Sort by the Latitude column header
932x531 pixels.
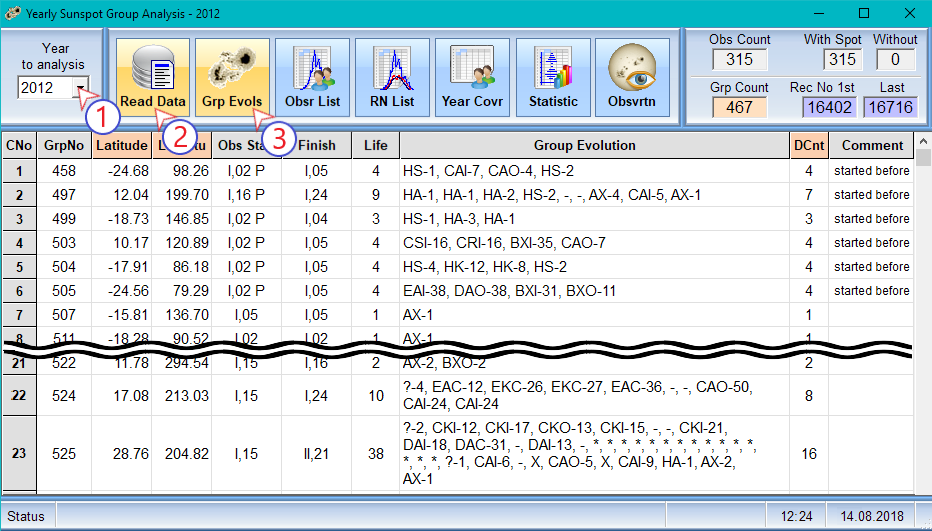(x=122, y=146)
